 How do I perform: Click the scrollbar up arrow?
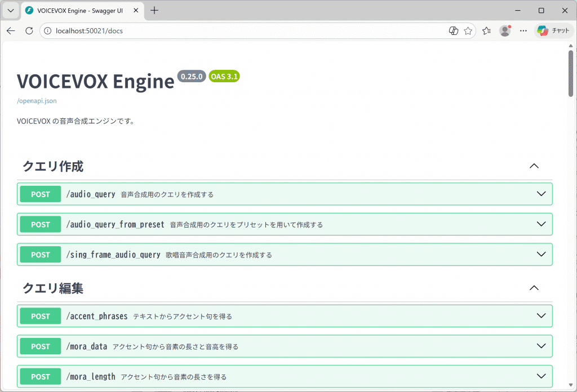point(571,46)
